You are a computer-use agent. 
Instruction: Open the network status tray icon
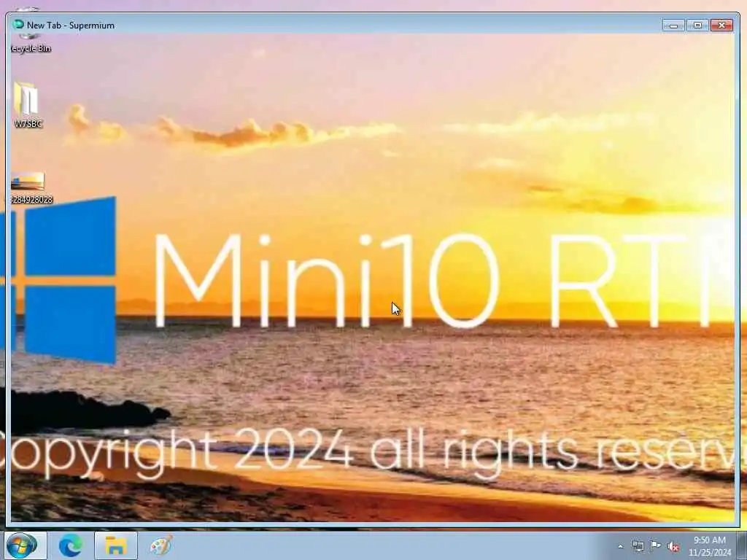[x=638, y=546]
